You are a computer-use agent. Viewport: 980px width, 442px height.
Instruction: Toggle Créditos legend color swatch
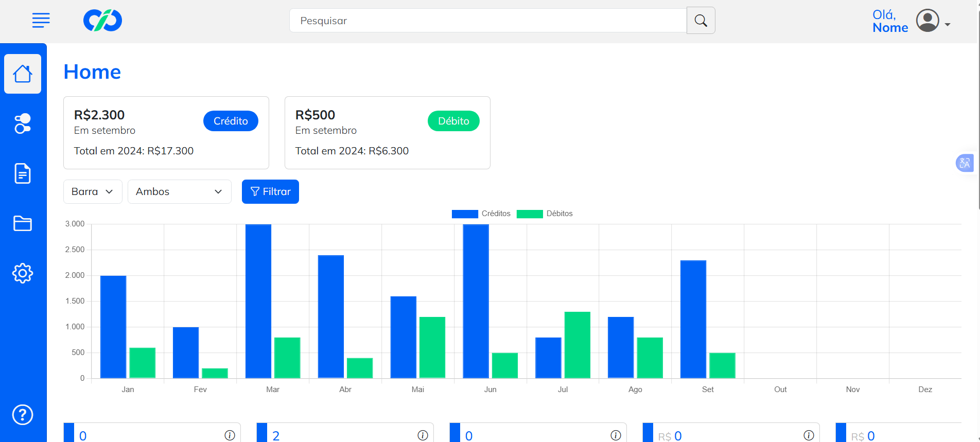click(465, 214)
